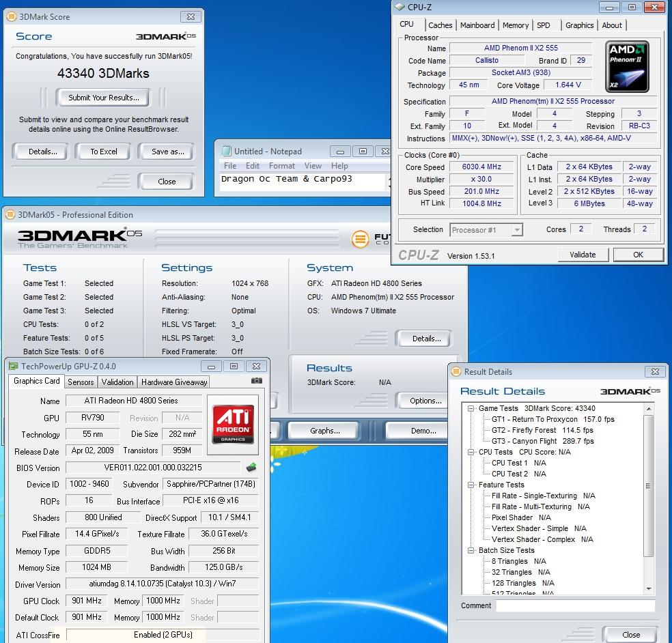Viewport: 672px width, 643px height.
Task: Select GT2 - Firefly Forest result row
Action: point(542,430)
